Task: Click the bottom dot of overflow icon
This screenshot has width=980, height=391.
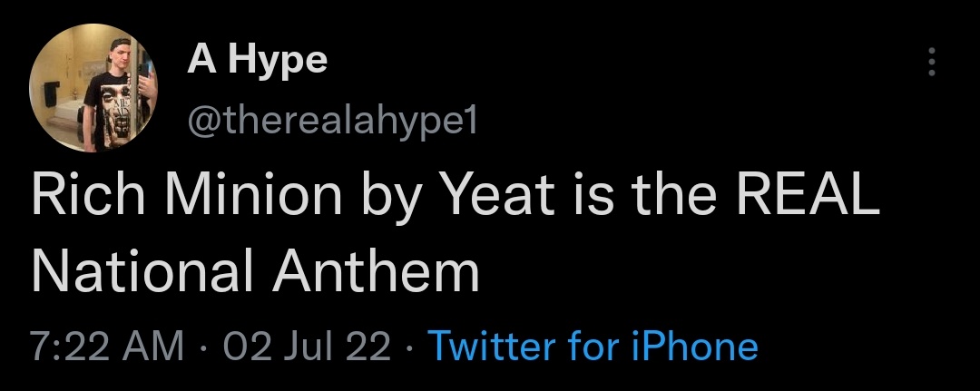Action: 930,73
